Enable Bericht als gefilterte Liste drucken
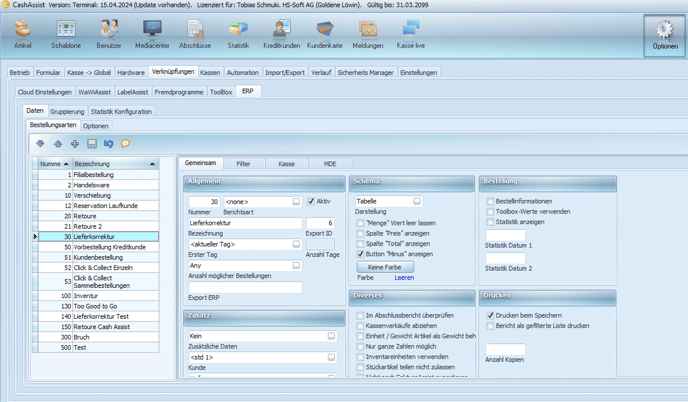688x402 pixels. (490, 326)
